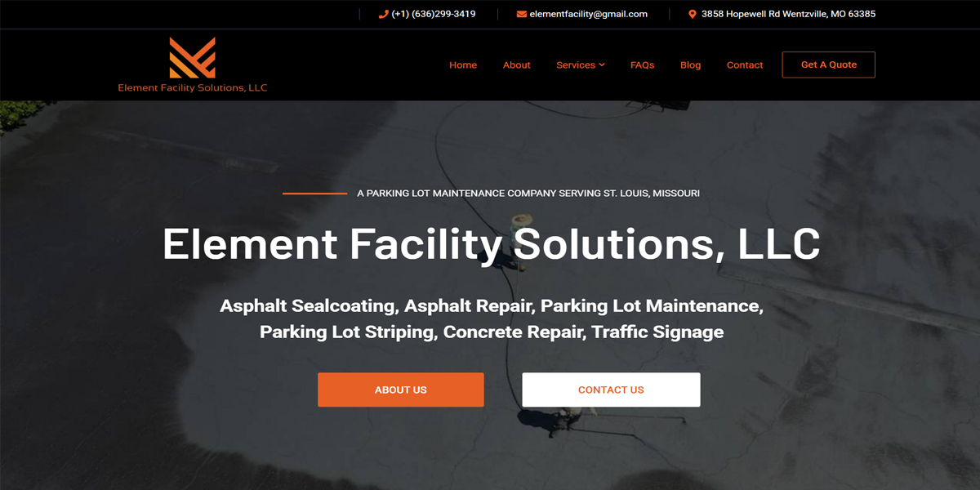Click the 3858 Hopewell Rd address link
The height and width of the screenshot is (490, 980).
789,14
